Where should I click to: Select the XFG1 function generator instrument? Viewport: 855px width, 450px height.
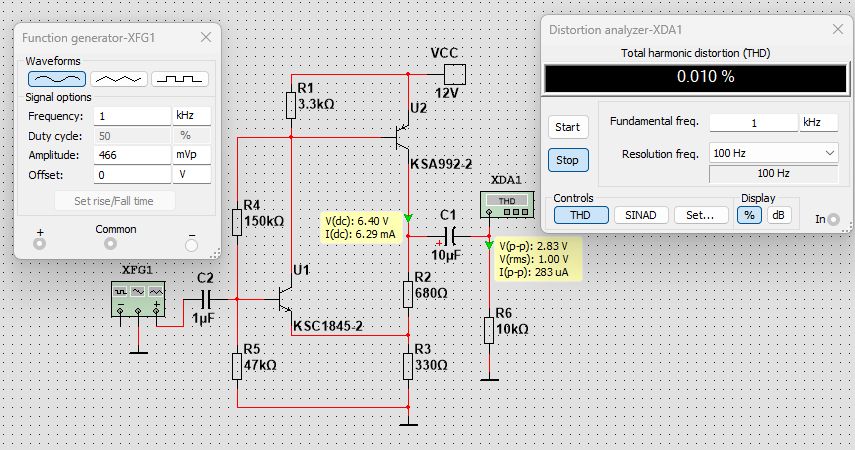(x=138, y=298)
